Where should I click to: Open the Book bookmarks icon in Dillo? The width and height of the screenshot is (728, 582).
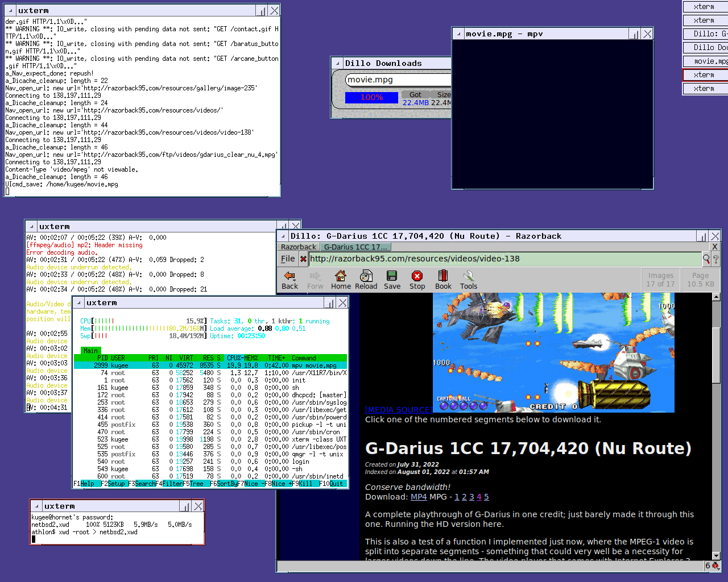[x=443, y=280]
